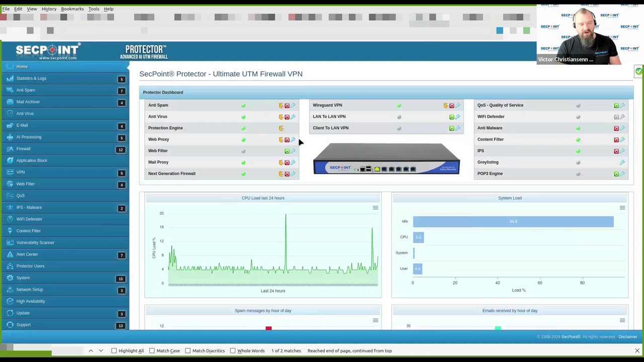The height and width of the screenshot is (362, 644).
Task: Restart Mail Proxy service icon
Action: point(281,162)
